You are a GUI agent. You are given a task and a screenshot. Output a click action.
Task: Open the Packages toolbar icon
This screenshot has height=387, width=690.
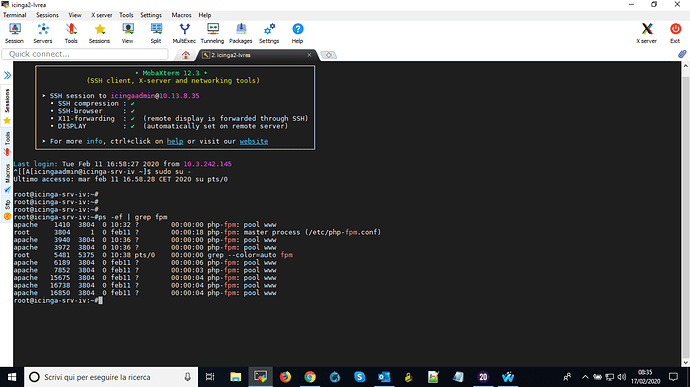click(241, 33)
